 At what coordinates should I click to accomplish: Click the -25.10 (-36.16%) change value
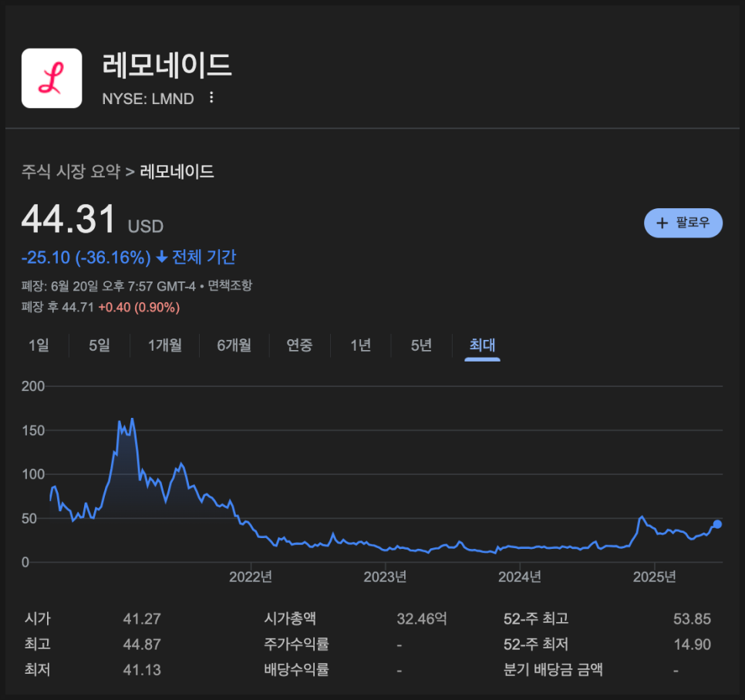[x=86, y=257]
